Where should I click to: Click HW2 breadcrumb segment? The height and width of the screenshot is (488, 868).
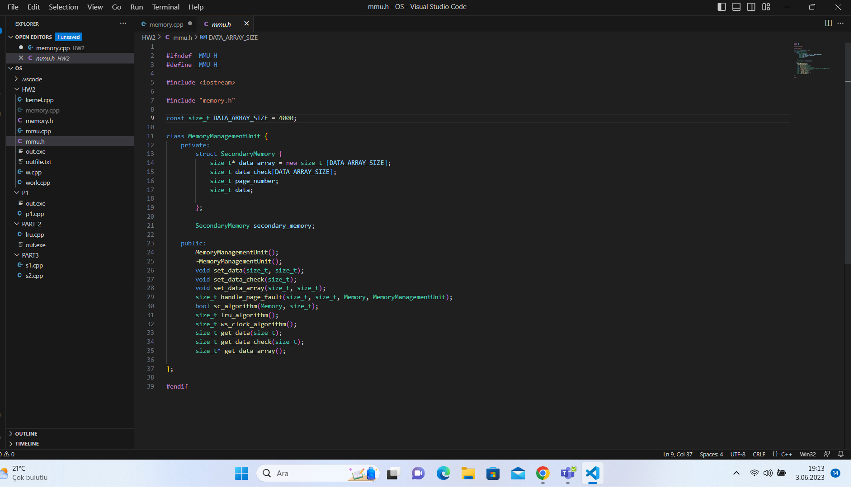tap(148, 38)
